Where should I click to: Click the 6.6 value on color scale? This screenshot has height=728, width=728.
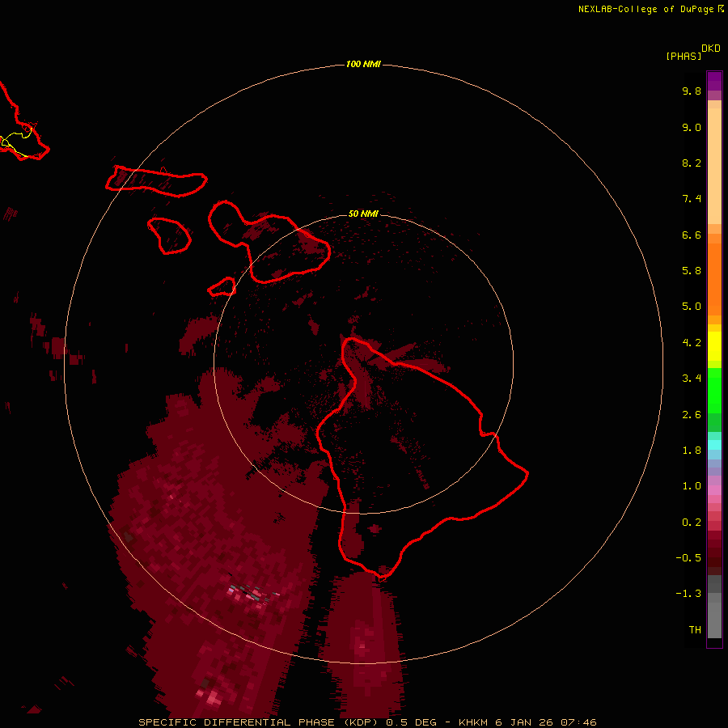pos(692,235)
